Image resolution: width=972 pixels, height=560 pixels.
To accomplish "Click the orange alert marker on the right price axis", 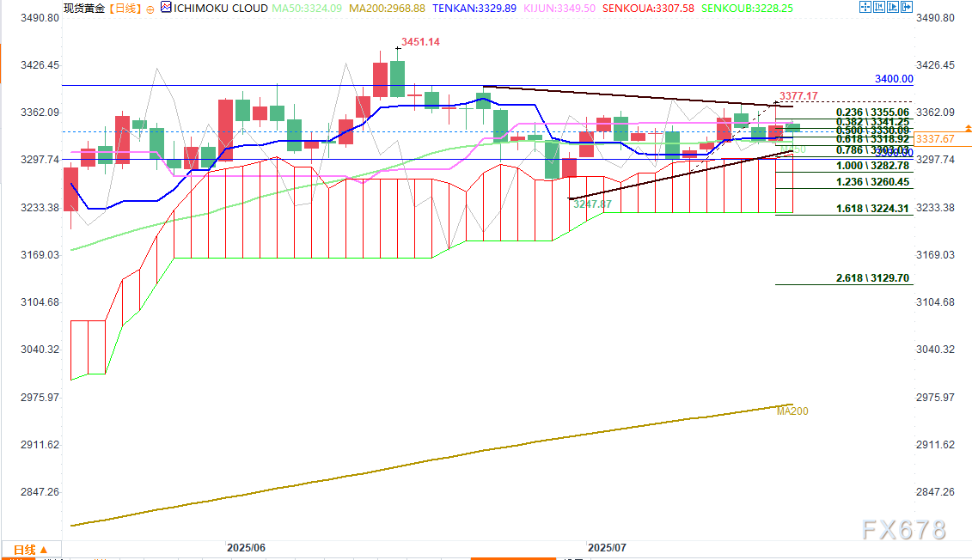I will coord(968,128).
